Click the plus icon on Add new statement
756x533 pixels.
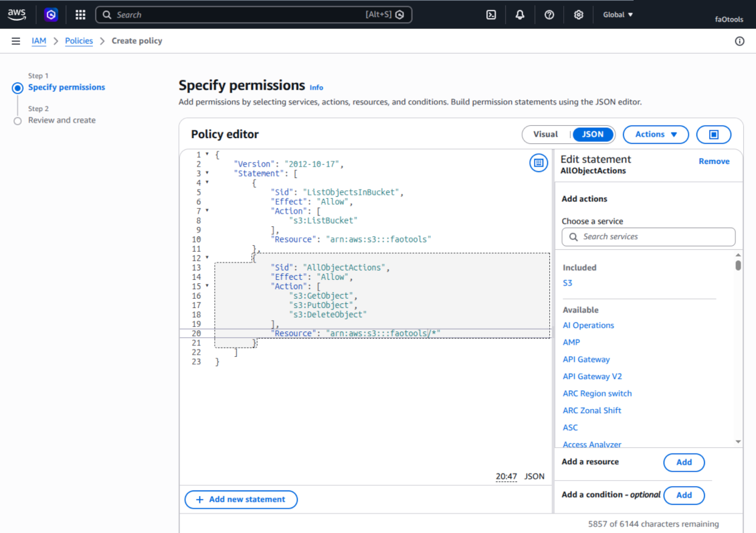(199, 500)
